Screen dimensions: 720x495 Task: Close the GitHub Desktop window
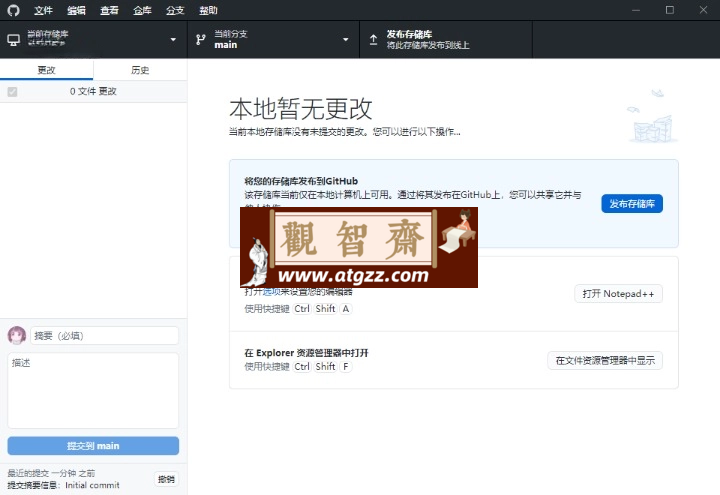(703, 10)
